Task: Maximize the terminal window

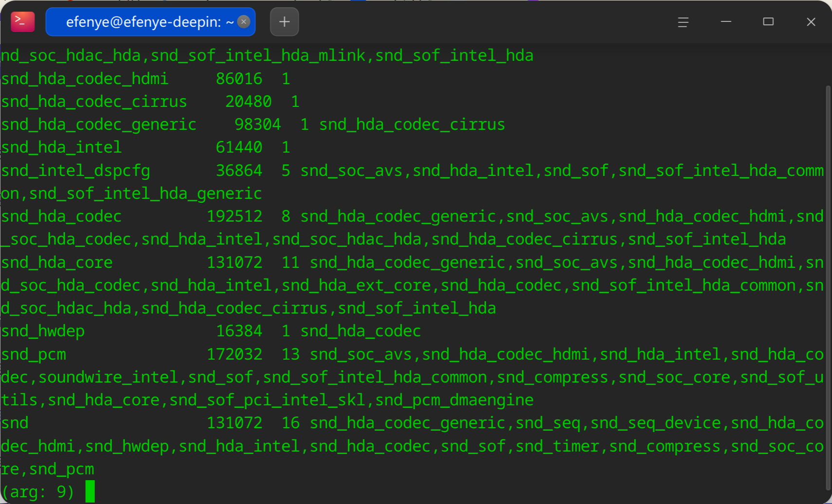Action: point(768,22)
